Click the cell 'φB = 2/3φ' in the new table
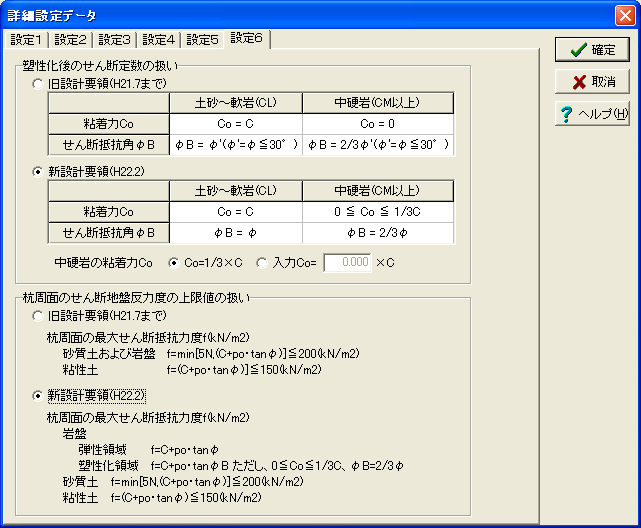This screenshot has height=528, width=641. coord(378,233)
